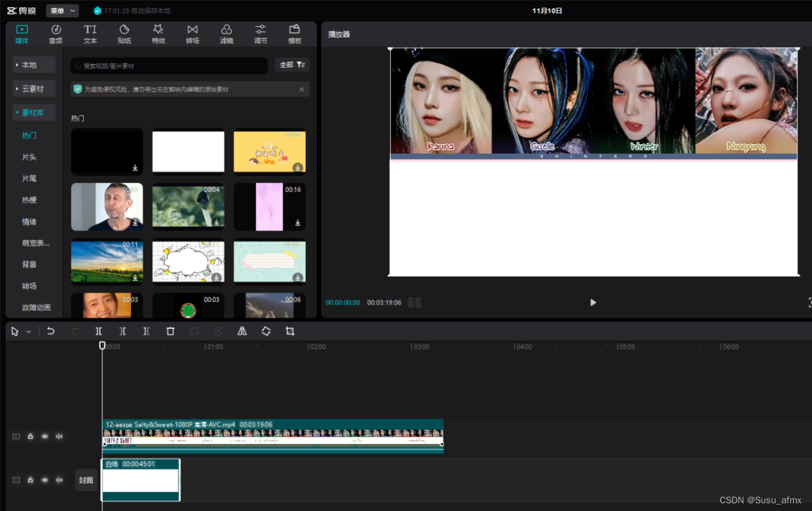Download the black screen material
The height and width of the screenshot is (511, 812).
(x=135, y=168)
